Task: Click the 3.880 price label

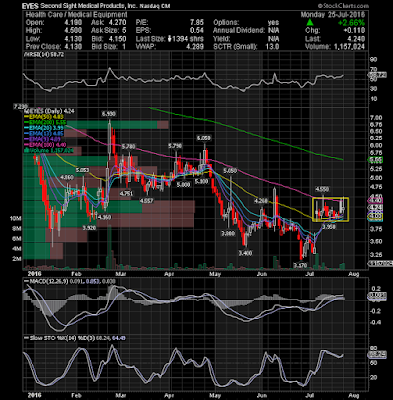Action: [x=228, y=234]
